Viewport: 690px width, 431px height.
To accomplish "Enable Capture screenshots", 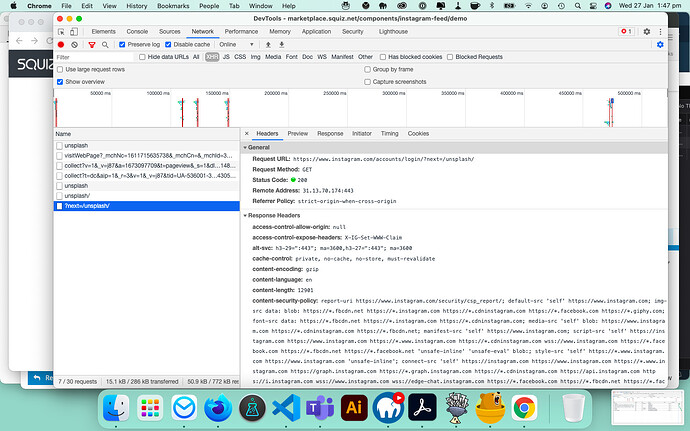I will [367, 82].
